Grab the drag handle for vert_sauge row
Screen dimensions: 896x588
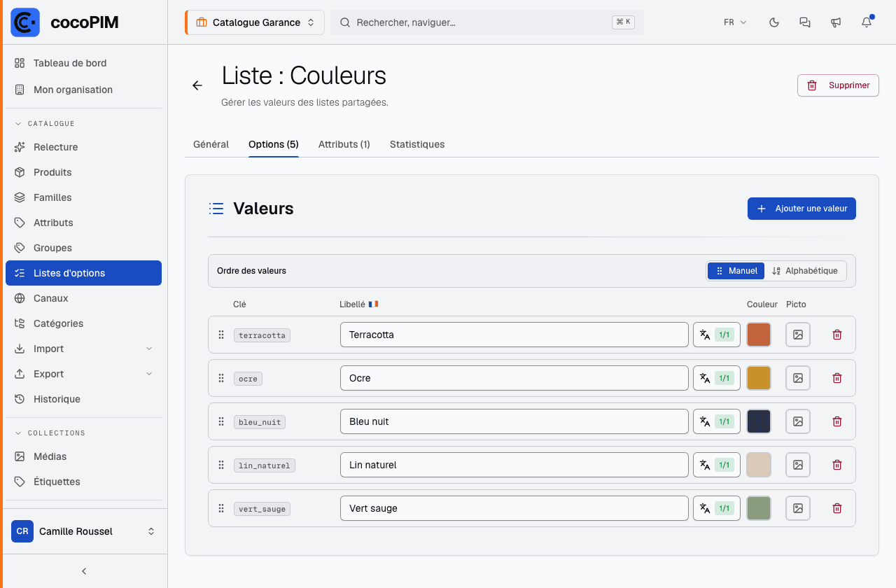pyautogui.click(x=221, y=508)
